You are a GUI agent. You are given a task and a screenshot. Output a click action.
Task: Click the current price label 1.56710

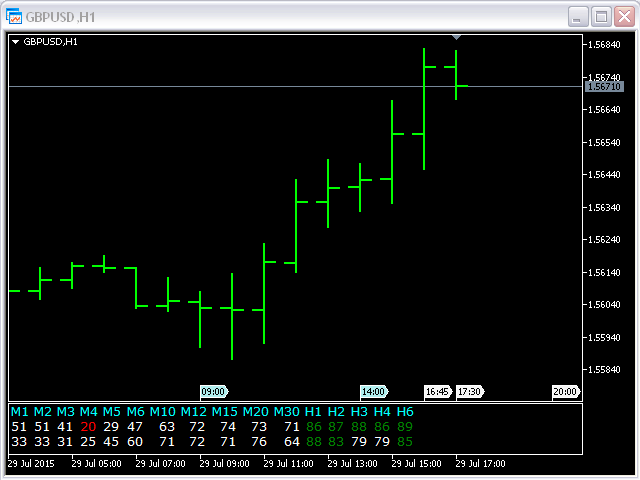604,87
